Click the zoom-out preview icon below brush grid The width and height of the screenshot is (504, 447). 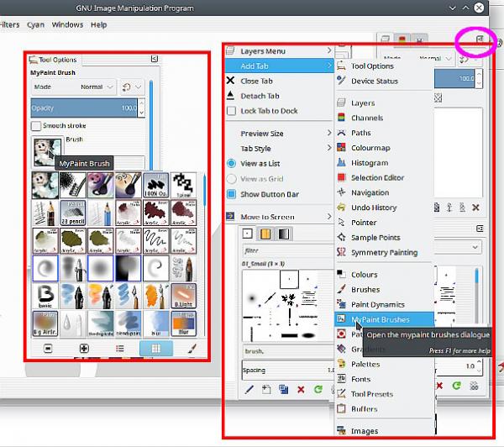48,349
